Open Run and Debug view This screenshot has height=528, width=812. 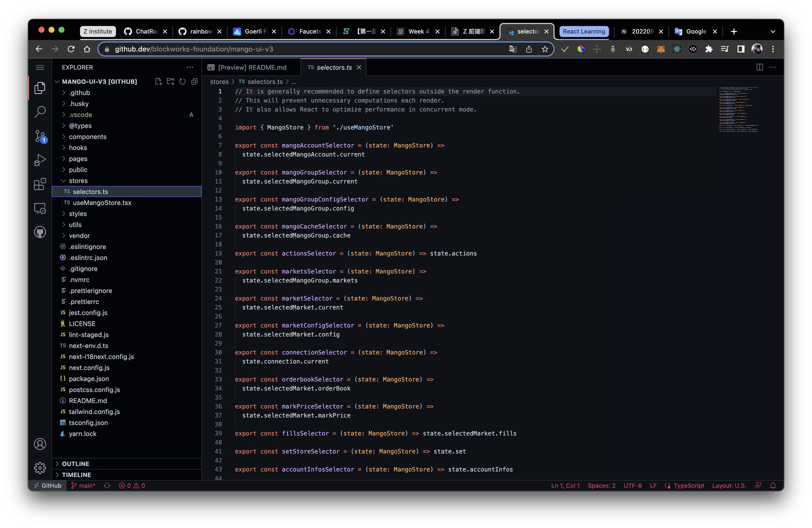(x=40, y=160)
